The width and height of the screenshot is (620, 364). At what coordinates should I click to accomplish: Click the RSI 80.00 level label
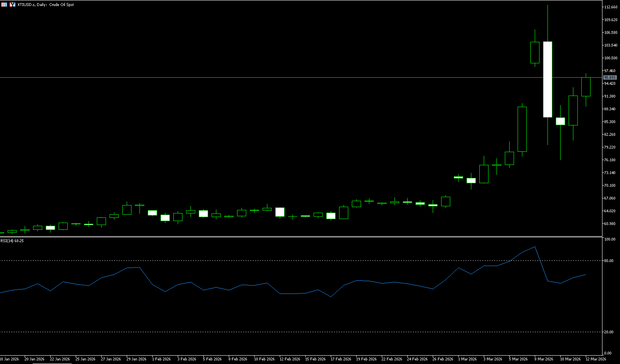(608, 261)
